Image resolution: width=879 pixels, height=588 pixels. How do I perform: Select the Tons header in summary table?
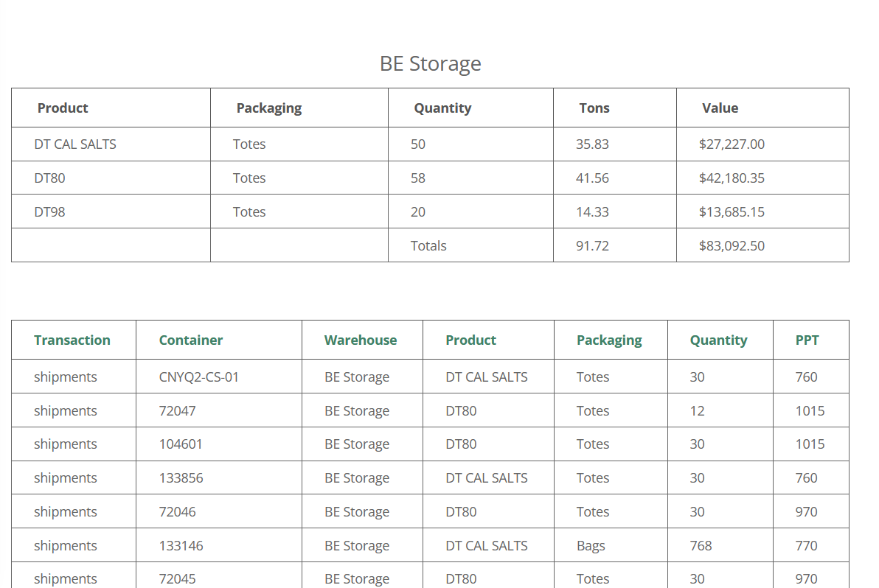594,108
